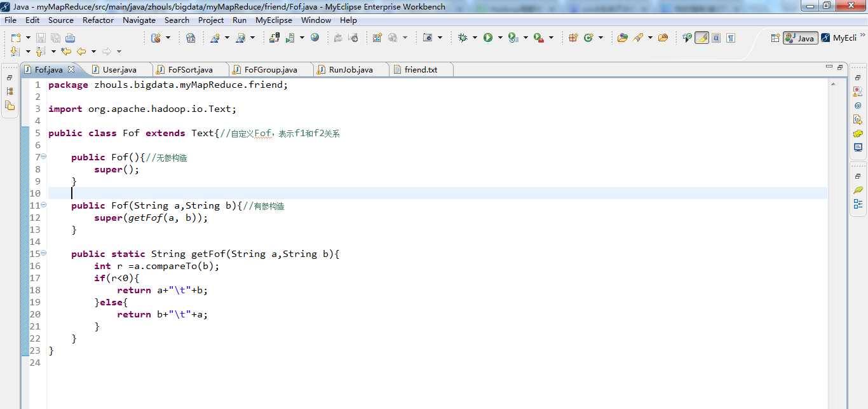Switch to the FoFGroup.java editor tab
Viewport: 868px width, 409px height.
click(270, 69)
